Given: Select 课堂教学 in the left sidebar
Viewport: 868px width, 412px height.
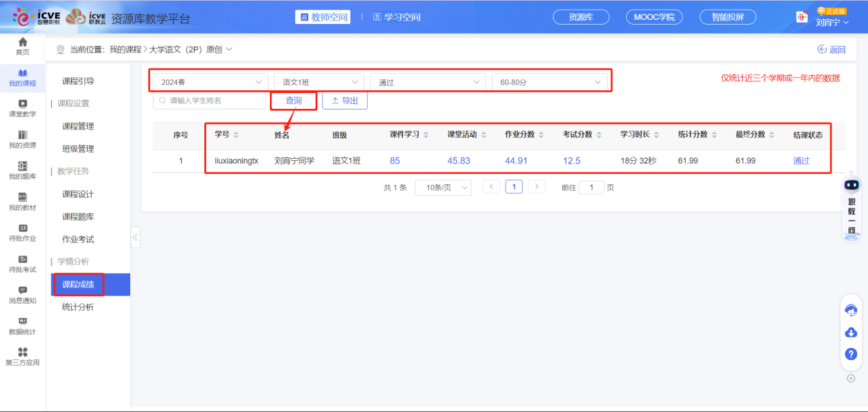Looking at the screenshot, I should [x=22, y=106].
